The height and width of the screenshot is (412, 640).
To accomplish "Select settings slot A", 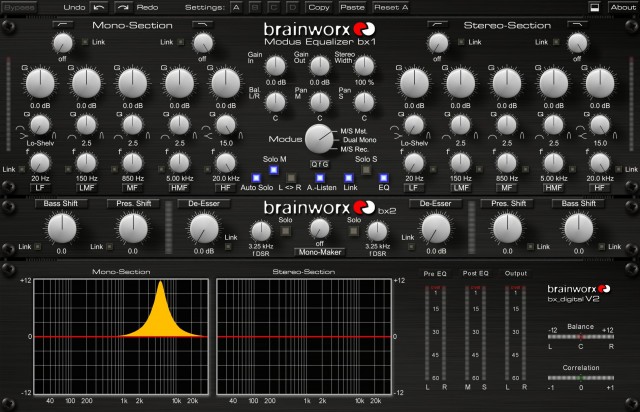I will 234,7.
